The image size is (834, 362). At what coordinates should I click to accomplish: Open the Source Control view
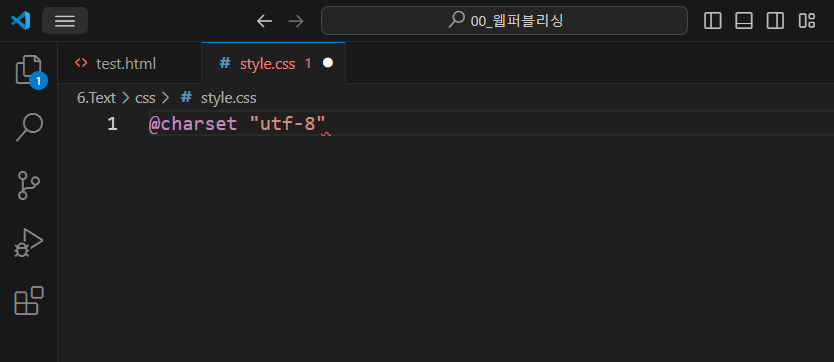pos(29,185)
